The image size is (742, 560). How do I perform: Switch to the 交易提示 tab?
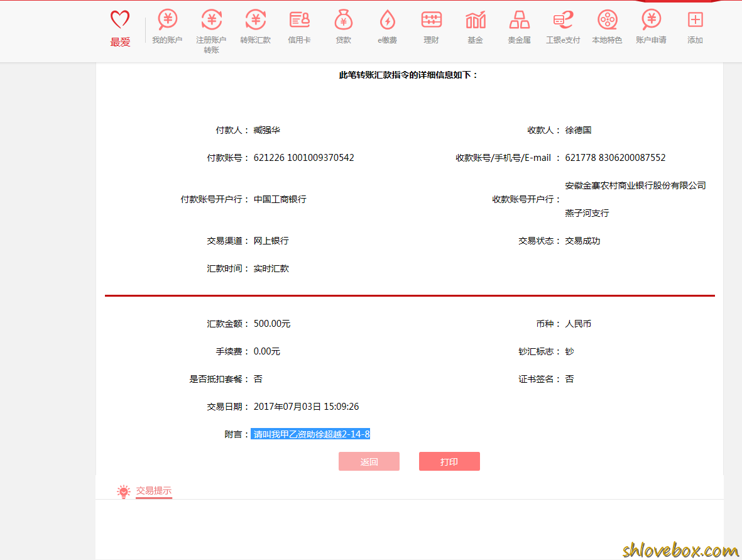(x=154, y=491)
